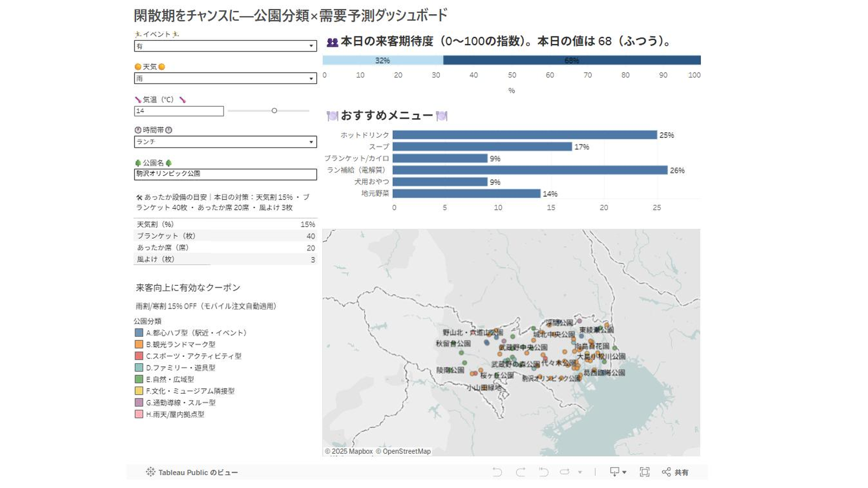Image resolution: width=868 pixels, height=488 pixels.
Task: Click the H.雨天/屋内拠点型 pink swatch
Action: point(139,414)
